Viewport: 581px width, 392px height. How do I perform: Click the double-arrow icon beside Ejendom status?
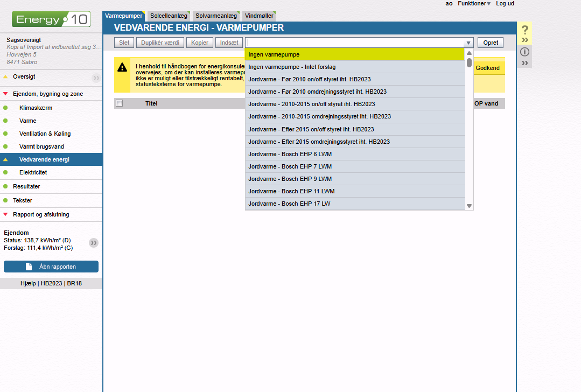click(94, 243)
